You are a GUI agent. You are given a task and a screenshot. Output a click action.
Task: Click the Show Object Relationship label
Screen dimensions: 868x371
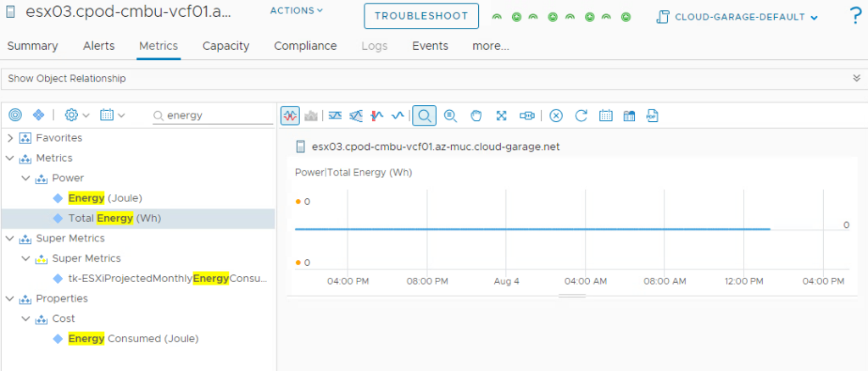click(67, 79)
